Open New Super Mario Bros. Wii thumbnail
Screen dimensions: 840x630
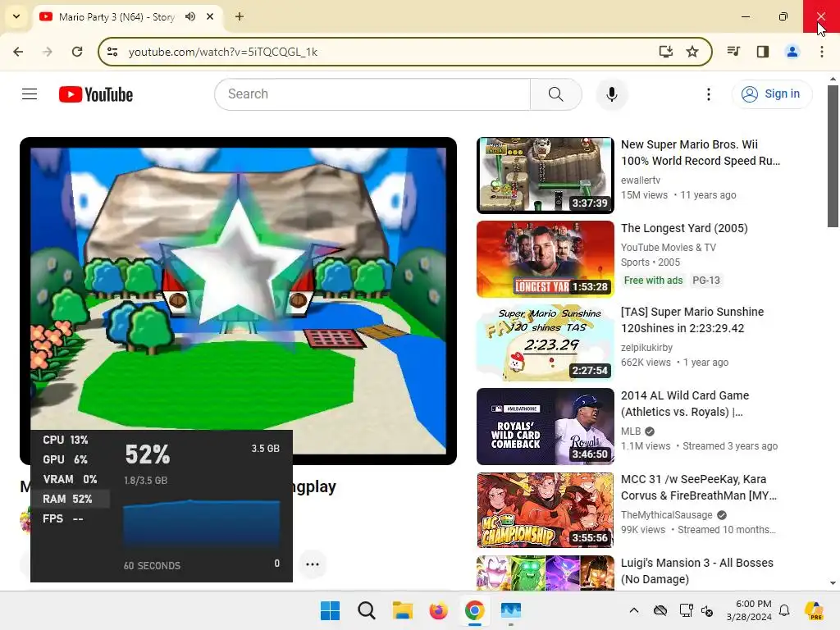point(546,176)
